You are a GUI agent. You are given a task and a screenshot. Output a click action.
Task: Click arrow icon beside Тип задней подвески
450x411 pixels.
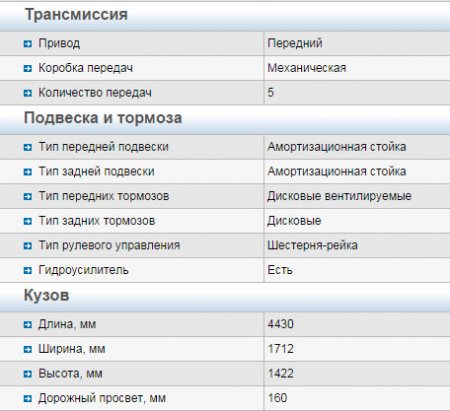28,172
